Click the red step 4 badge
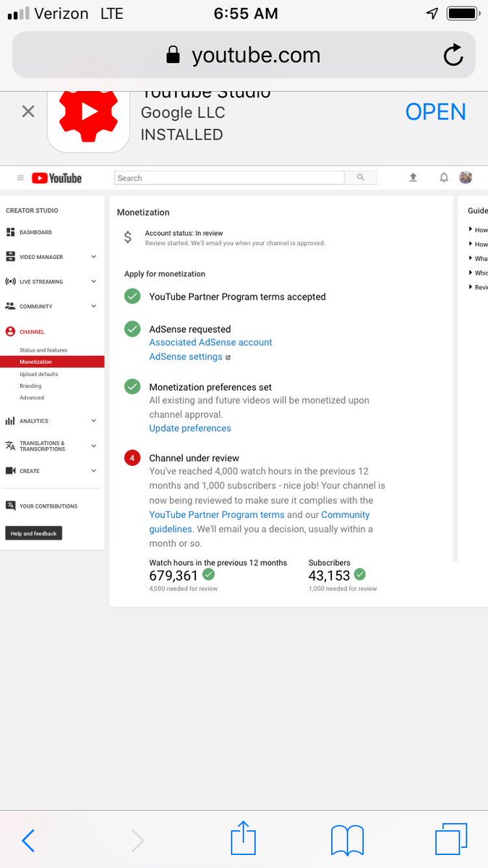Screen dimensions: 488x868 point(132,458)
